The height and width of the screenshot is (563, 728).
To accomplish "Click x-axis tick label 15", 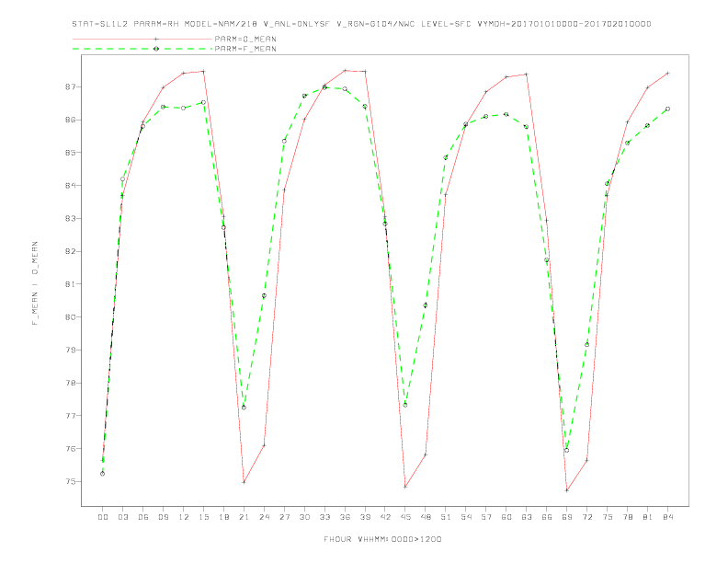I will pyautogui.click(x=203, y=517).
